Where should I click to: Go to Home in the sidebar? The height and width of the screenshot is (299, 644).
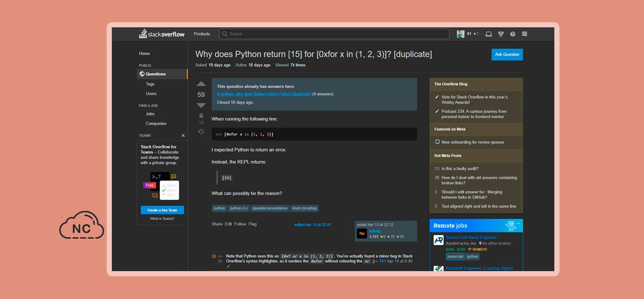point(144,54)
